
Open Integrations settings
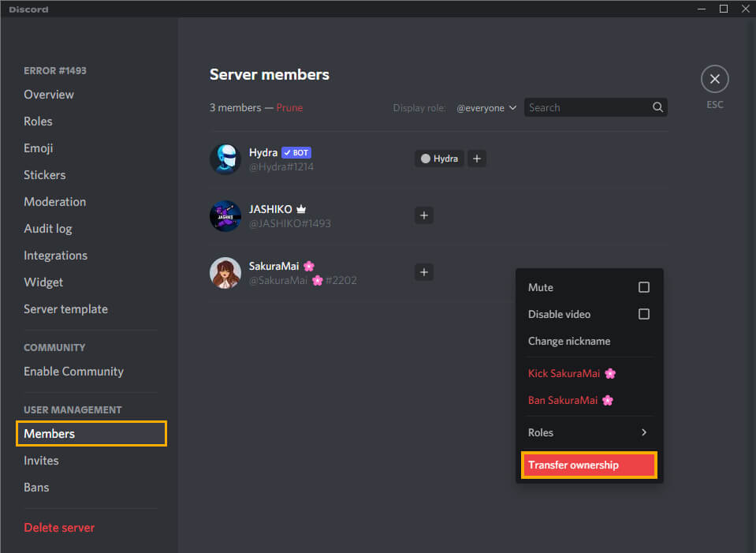click(x=55, y=256)
